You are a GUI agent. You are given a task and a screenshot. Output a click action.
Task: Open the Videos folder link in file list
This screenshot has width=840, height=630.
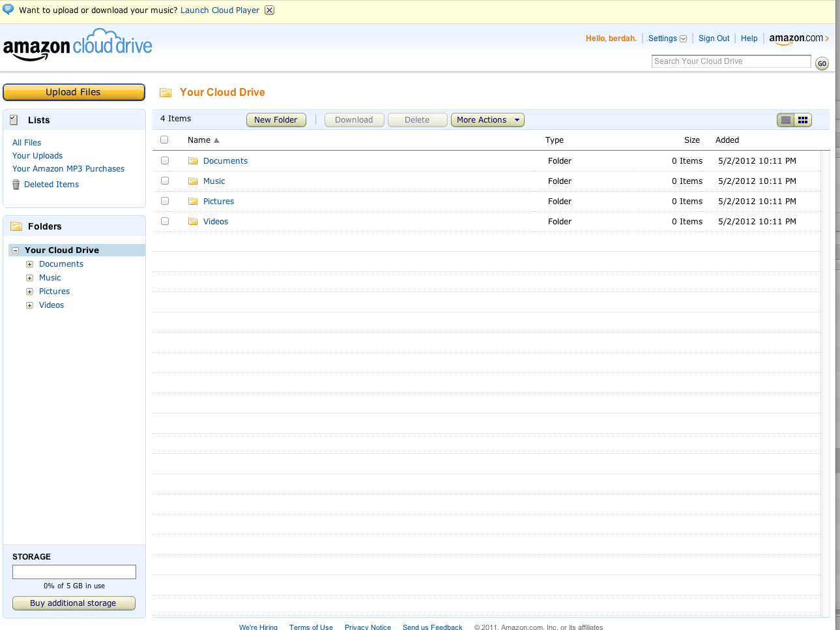216,222
